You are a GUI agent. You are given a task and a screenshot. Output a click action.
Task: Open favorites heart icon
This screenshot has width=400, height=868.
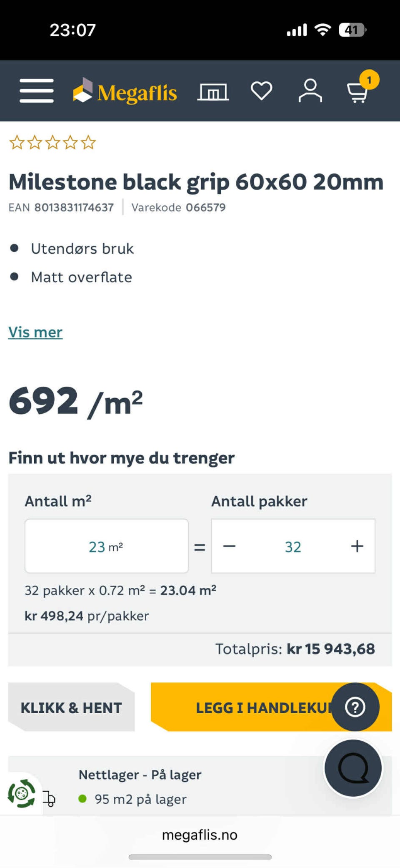261,91
